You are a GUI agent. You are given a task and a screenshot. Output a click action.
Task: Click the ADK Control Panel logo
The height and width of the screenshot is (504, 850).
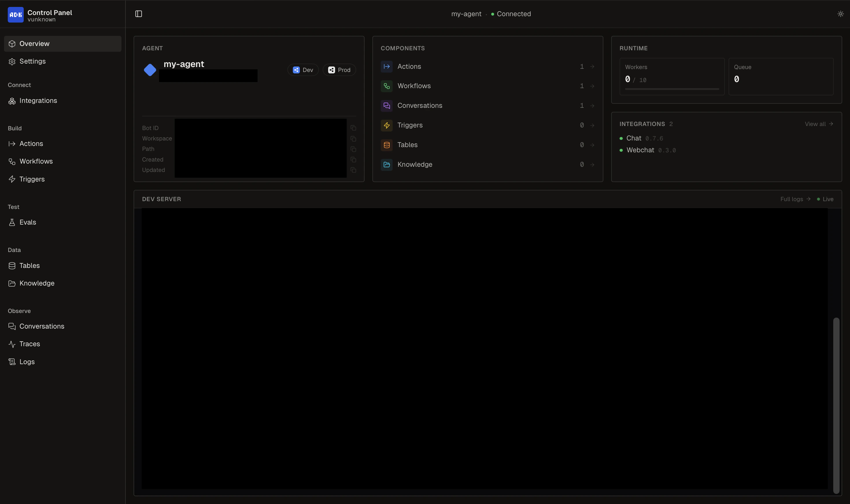click(16, 14)
